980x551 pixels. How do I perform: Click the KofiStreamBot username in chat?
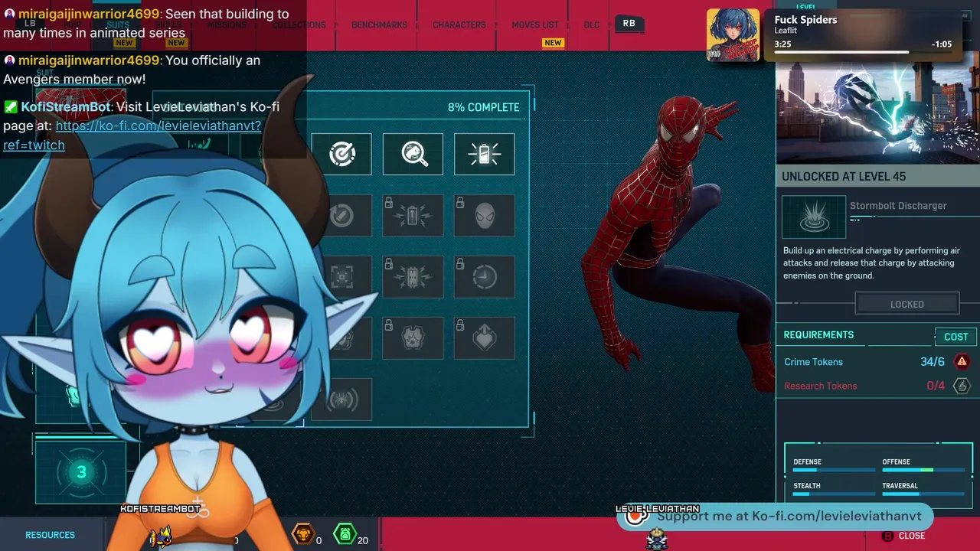(66, 107)
